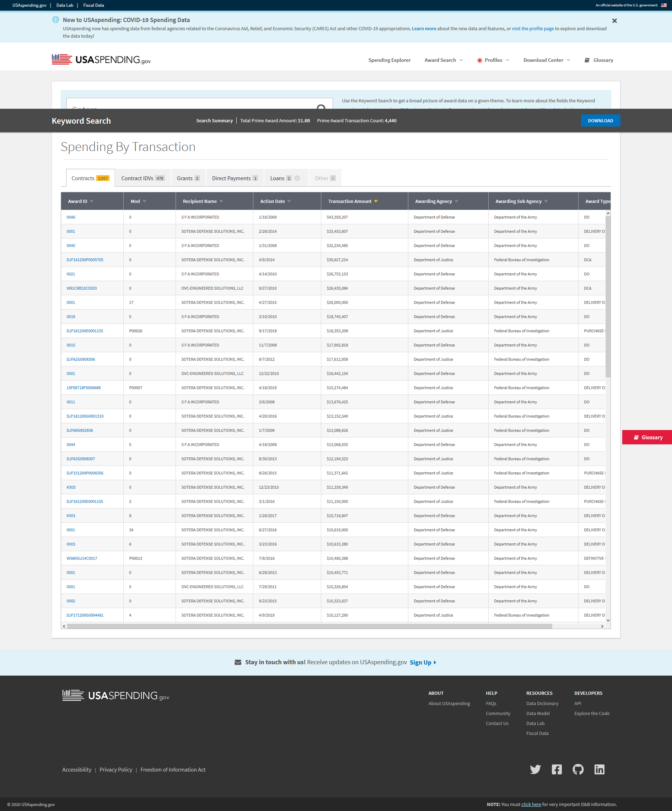Image resolution: width=672 pixels, height=811 pixels.
Task: Open the Privacy Policy footer link
Action: pos(116,770)
